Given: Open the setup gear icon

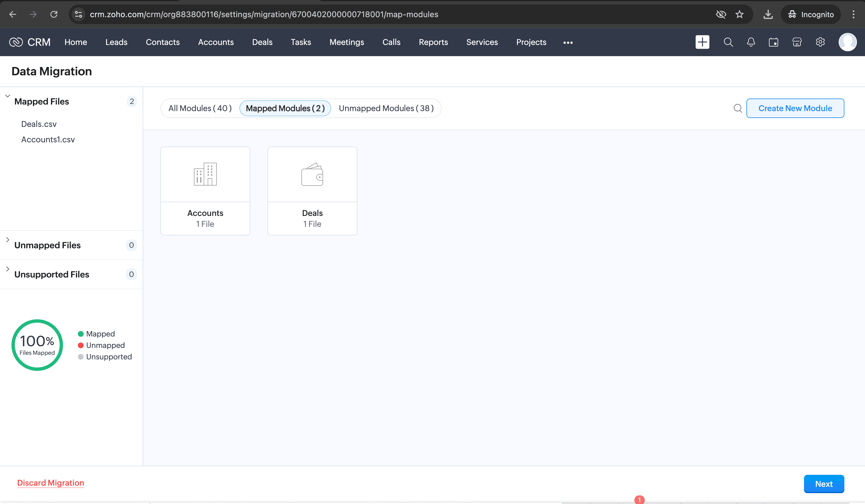Looking at the screenshot, I should pos(820,42).
